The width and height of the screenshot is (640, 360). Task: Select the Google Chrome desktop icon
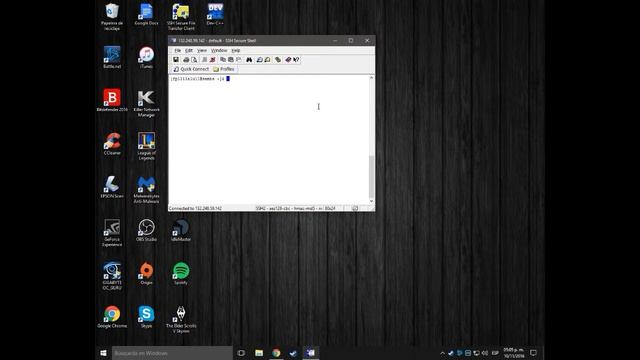112,317
